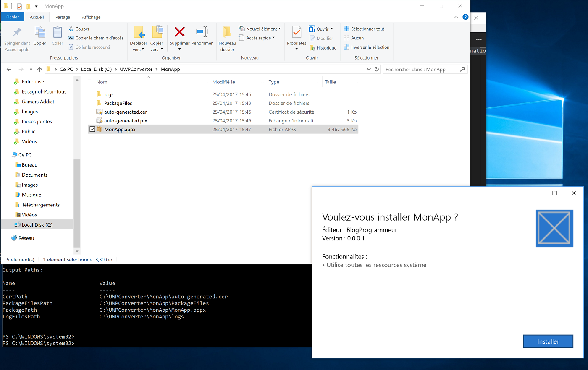Click the Couper scissors icon
Image resolution: width=588 pixels, height=370 pixels.
71,29
